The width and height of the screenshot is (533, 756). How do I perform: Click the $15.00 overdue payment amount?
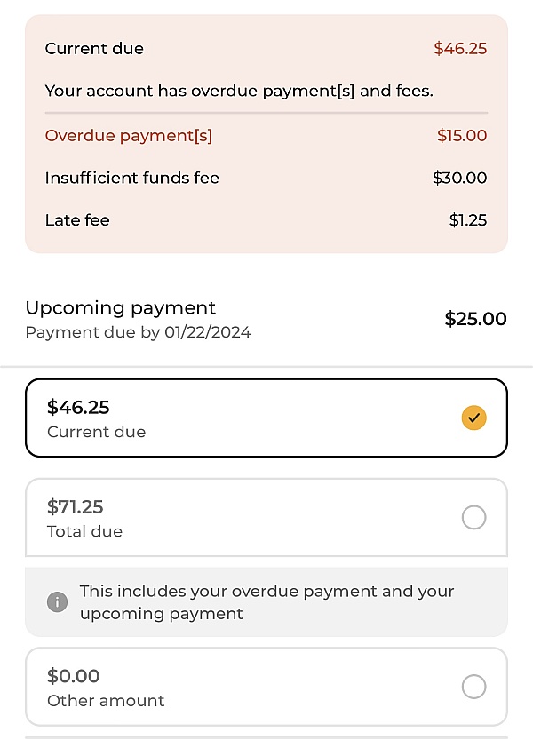(462, 136)
